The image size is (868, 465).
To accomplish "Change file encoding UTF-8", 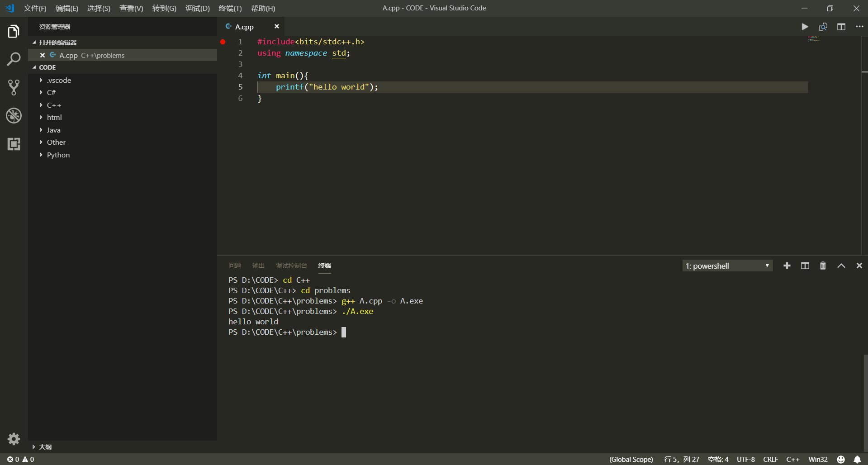I will [745, 459].
